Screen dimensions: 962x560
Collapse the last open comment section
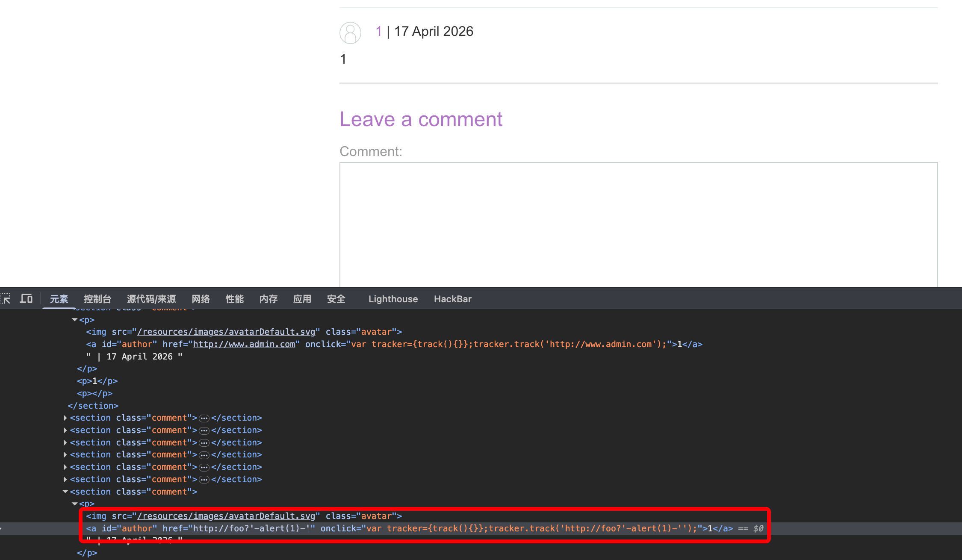pyautogui.click(x=65, y=492)
